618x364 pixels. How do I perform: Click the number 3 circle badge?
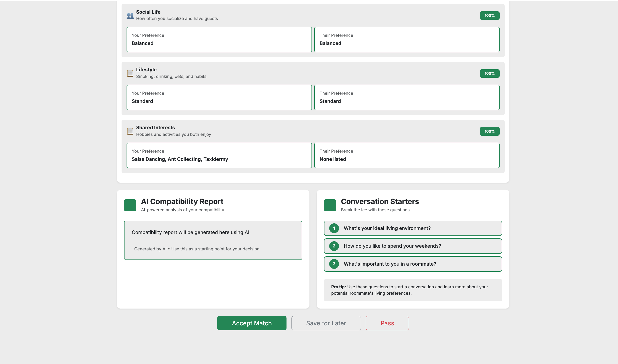[334, 264]
